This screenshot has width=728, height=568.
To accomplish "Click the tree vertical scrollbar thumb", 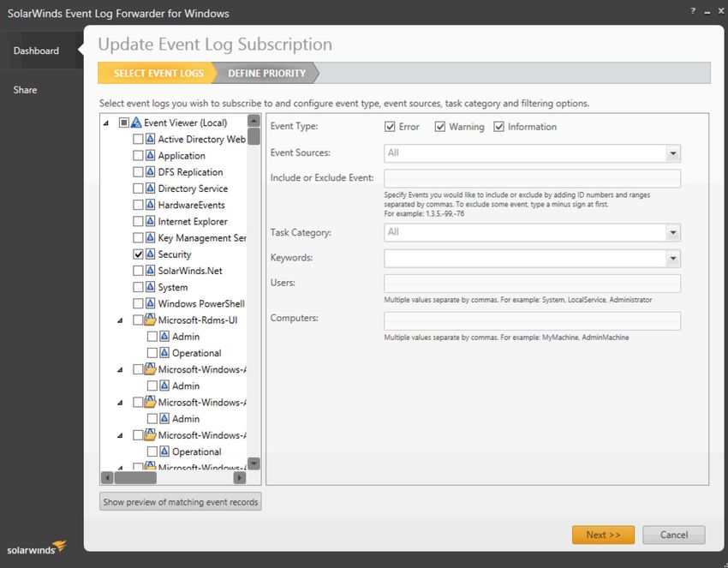I will pyautogui.click(x=254, y=136).
